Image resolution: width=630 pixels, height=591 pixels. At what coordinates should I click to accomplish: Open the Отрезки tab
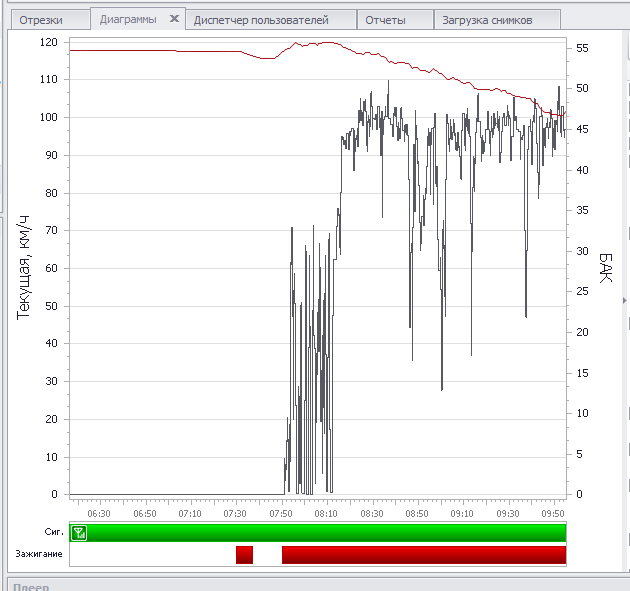point(41,20)
